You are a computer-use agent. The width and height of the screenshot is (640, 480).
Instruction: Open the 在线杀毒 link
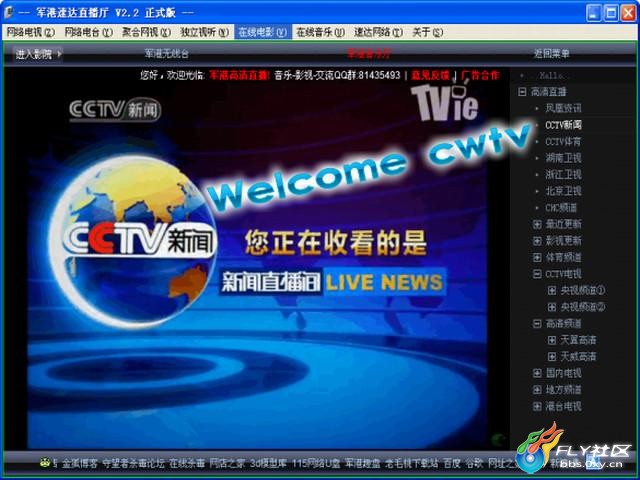pyautogui.click(x=187, y=463)
